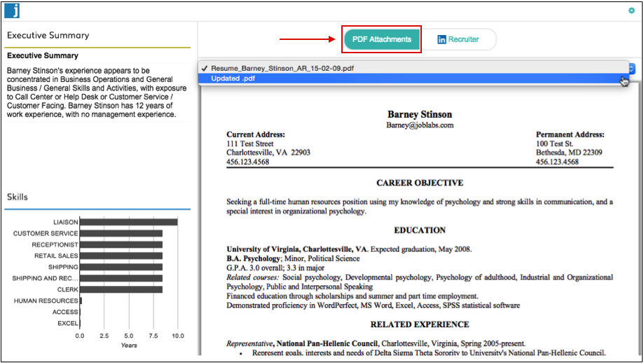Click the Executive Summary panel heading
Image resolution: width=644 pixels, height=363 pixels.
[48, 35]
